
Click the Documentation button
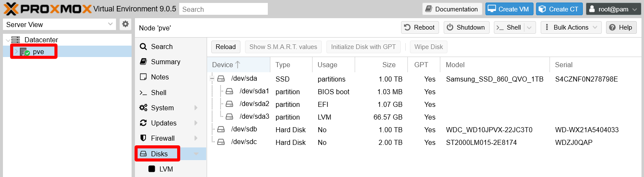pos(452,9)
